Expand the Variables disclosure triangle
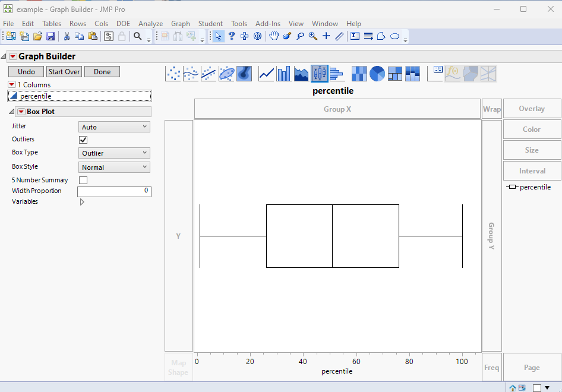Viewport: 562px width, 392px height. (82, 202)
